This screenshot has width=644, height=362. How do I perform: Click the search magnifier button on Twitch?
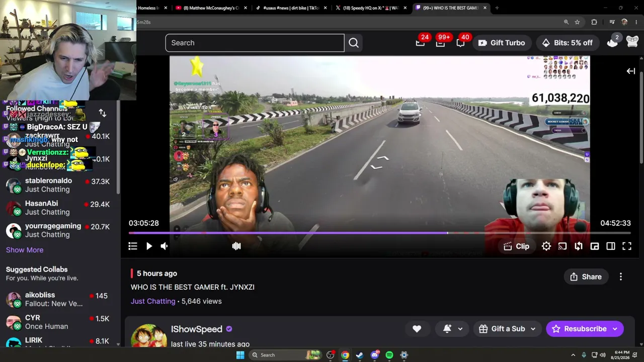point(354,43)
